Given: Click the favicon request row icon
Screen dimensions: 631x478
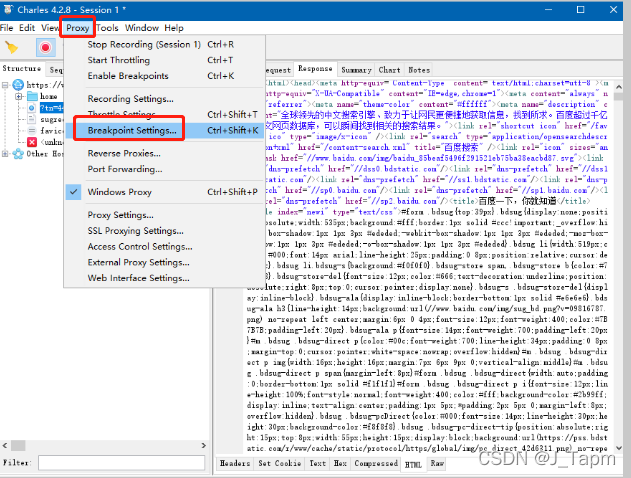Looking at the screenshot, I should click(32, 130).
